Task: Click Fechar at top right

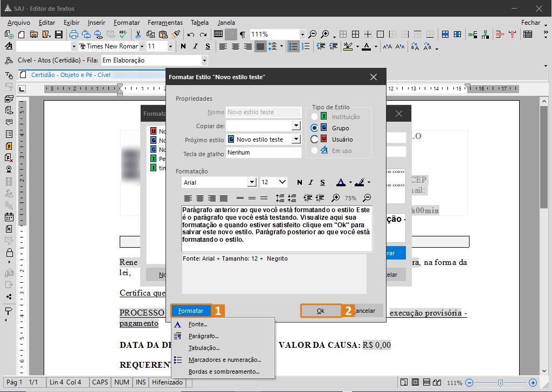Action: (530, 23)
